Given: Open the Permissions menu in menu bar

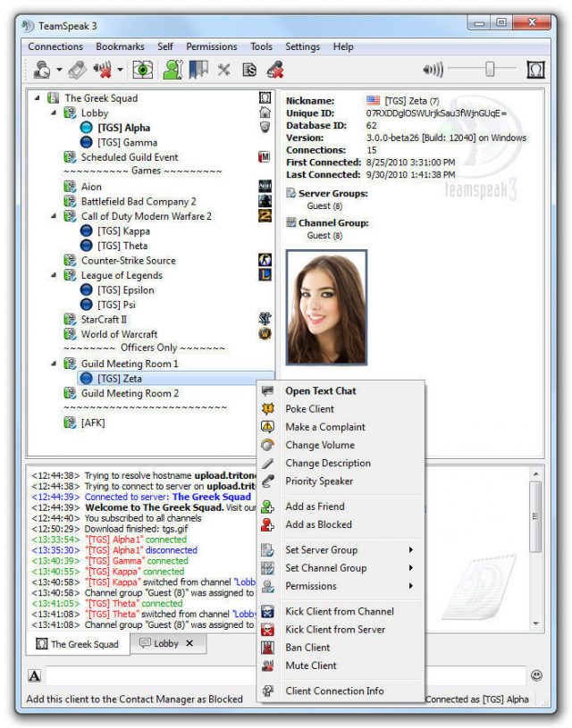Looking at the screenshot, I should [x=211, y=46].
